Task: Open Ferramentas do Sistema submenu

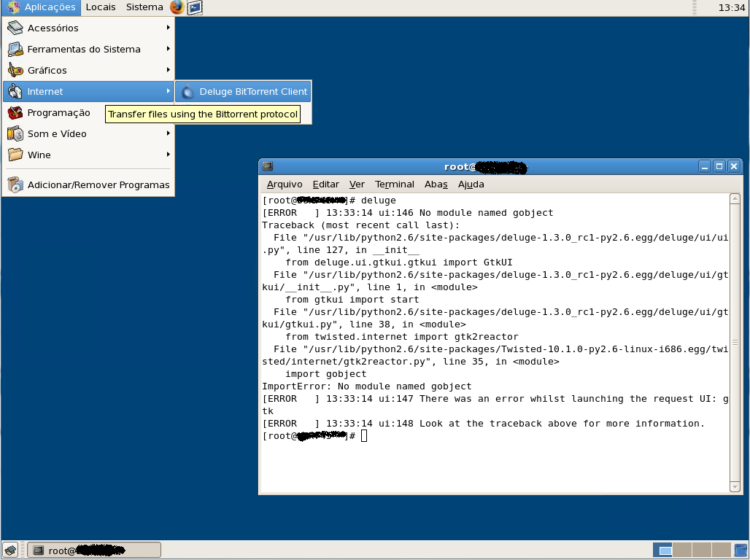Action: 89,50
